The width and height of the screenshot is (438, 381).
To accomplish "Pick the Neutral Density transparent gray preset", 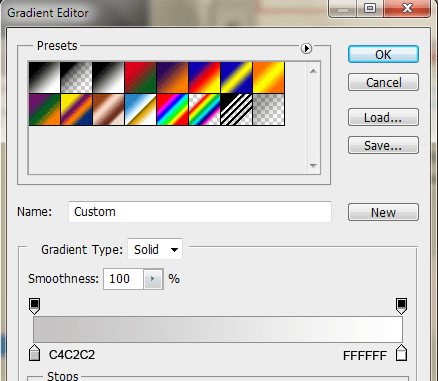I will [269, 109].
